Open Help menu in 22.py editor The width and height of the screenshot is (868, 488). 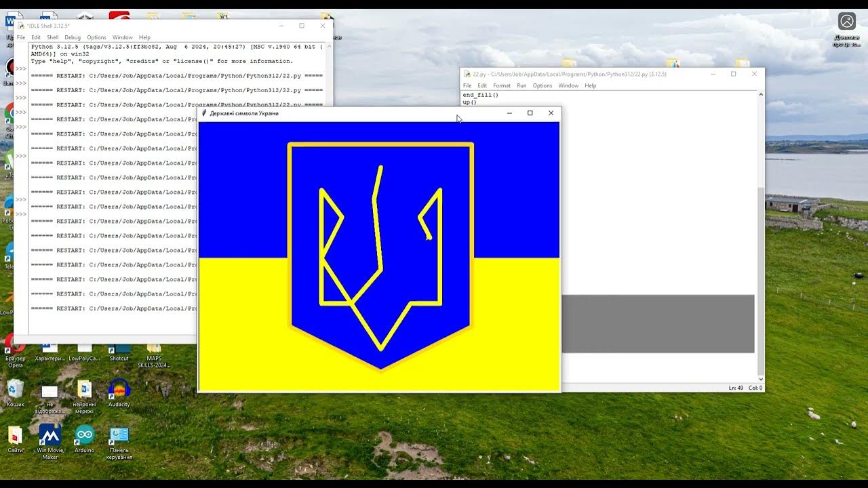tap(591, 85)
